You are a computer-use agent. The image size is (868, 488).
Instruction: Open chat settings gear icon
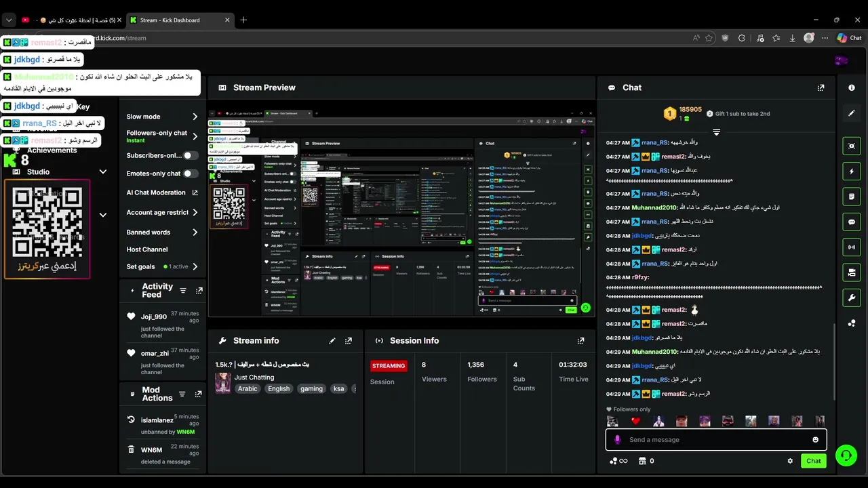[x=790, y=461]
